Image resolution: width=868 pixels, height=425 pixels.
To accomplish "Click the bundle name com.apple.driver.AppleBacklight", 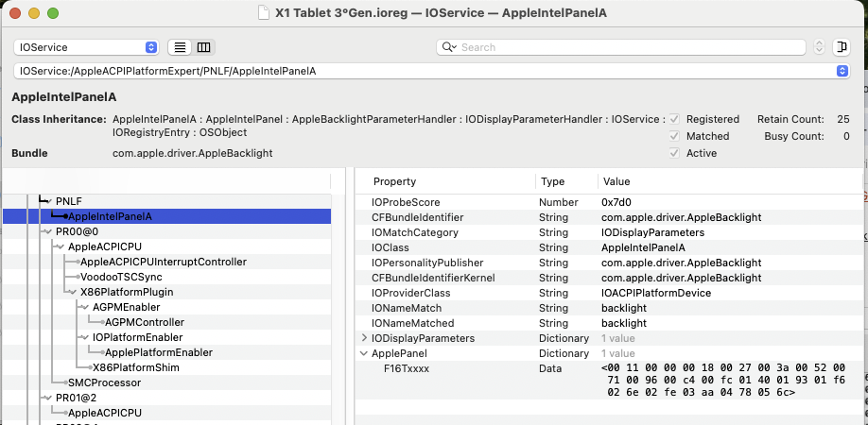I will pyautogui.click(x=193, y=153).
